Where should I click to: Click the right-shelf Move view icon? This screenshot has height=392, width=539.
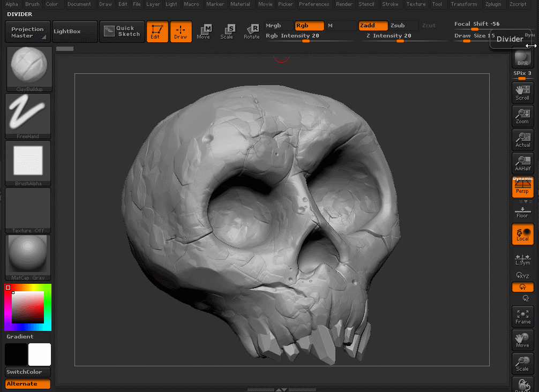[x=522, y=340]
